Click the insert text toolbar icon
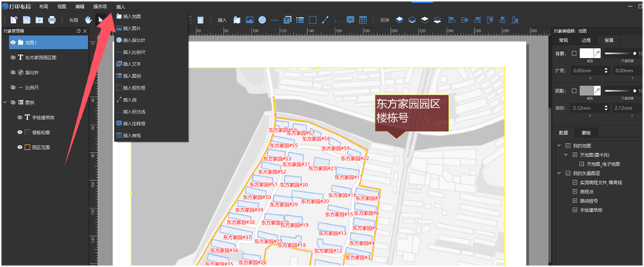Screen dimensions: 644x267 tap(288, 20)
